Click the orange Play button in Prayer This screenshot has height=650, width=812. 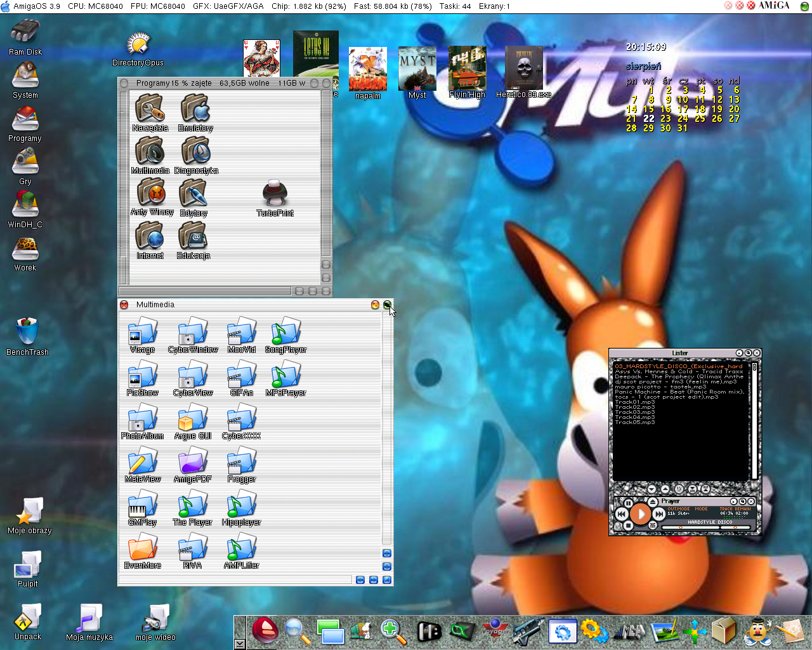(641, 514)
